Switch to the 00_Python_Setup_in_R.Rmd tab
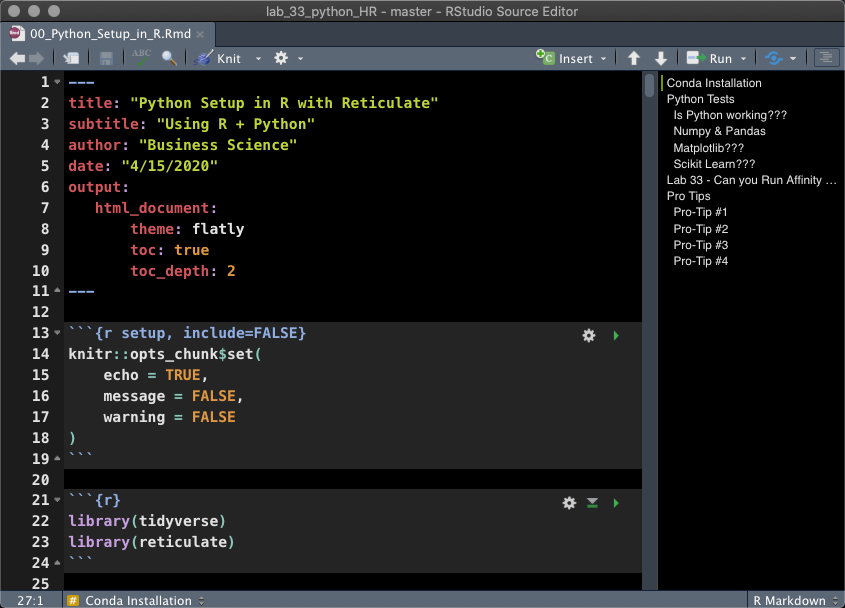The image size is (845, 608). (110, 32)
